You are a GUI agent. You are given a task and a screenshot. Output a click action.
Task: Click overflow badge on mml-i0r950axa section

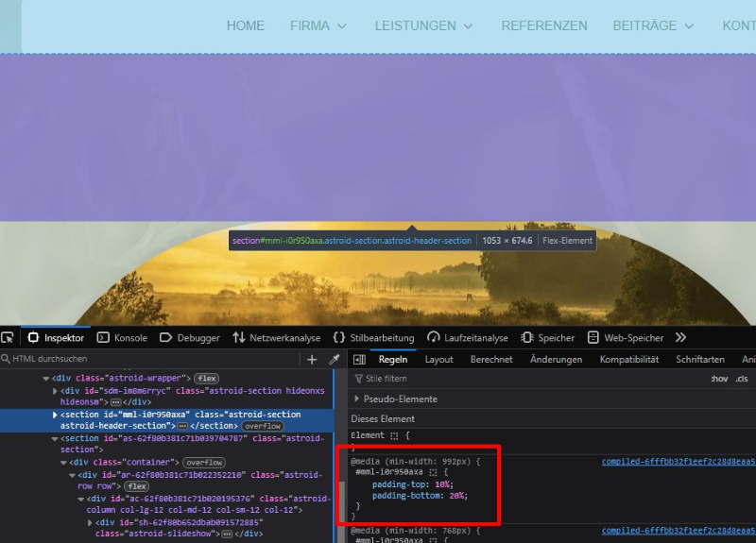[x=263, y=427]
